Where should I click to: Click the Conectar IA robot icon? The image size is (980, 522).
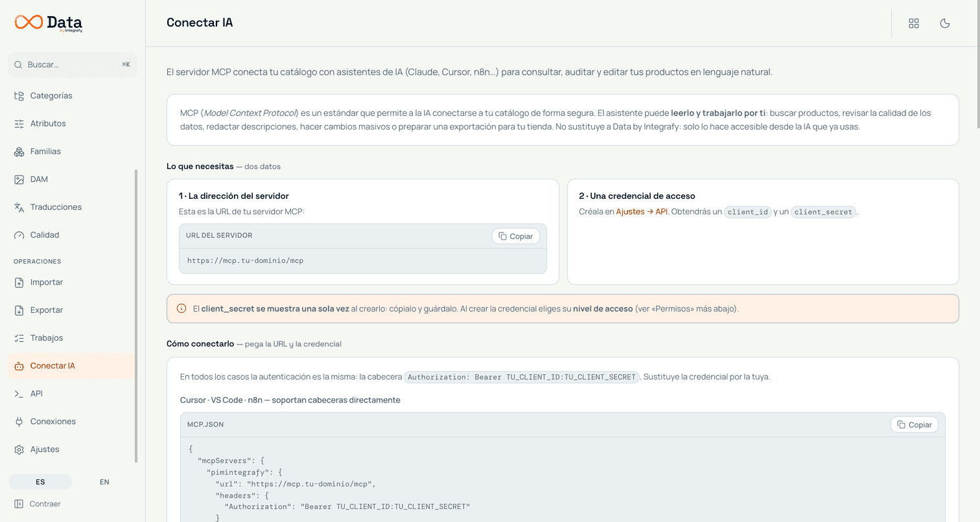coord(19,366)
